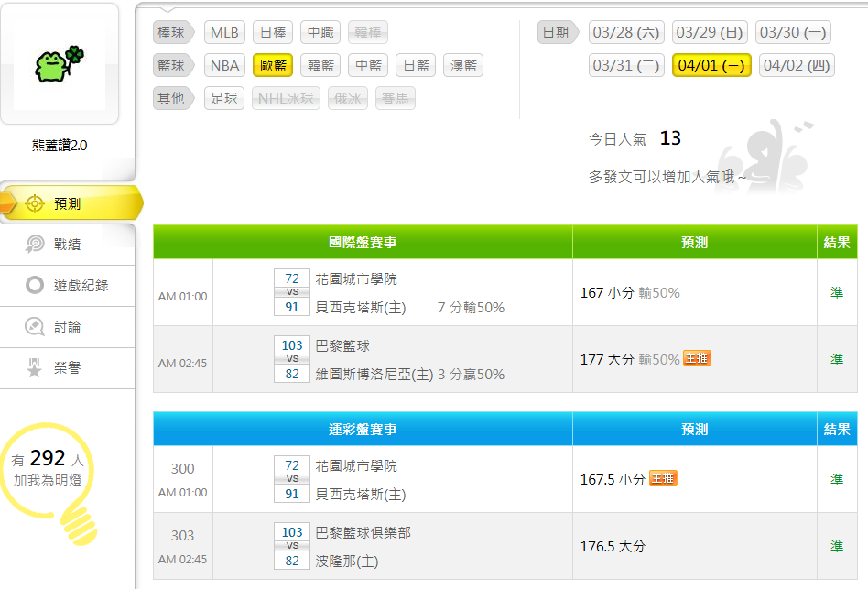Image resolution: width=868 pixels, height=589 pixels.
Task: Select the 日棒 baseball filter
Action: pos(273,33)
